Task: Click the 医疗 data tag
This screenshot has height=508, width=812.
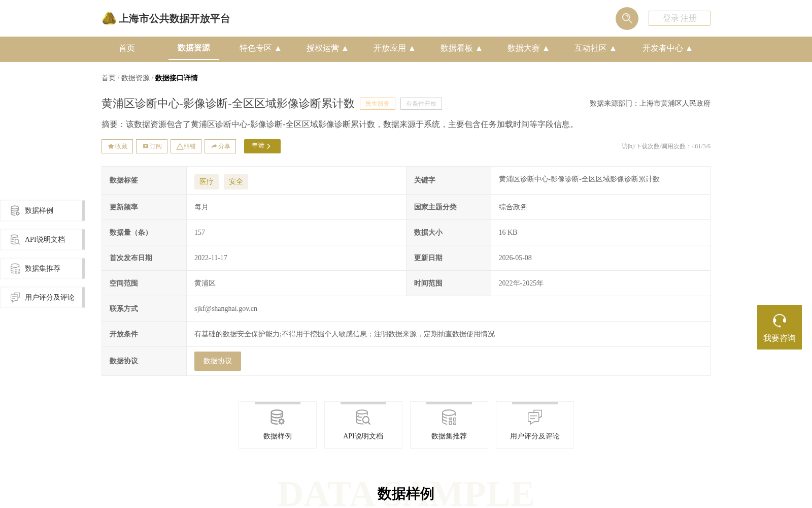Action: tap(207, 182)
